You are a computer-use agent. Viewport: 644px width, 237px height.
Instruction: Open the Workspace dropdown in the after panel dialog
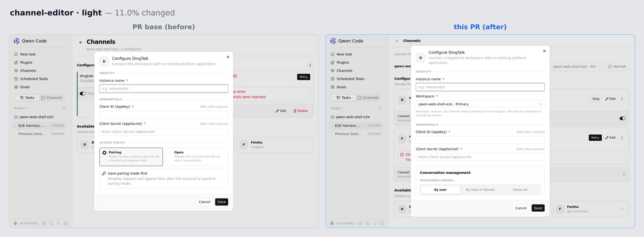point(480,104)
